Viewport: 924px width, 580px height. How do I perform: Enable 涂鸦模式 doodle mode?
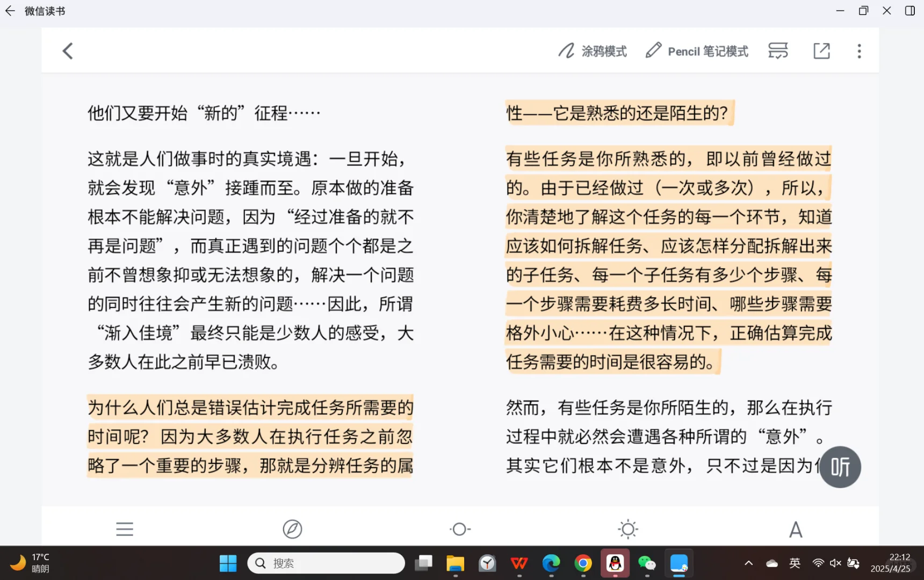593,50
